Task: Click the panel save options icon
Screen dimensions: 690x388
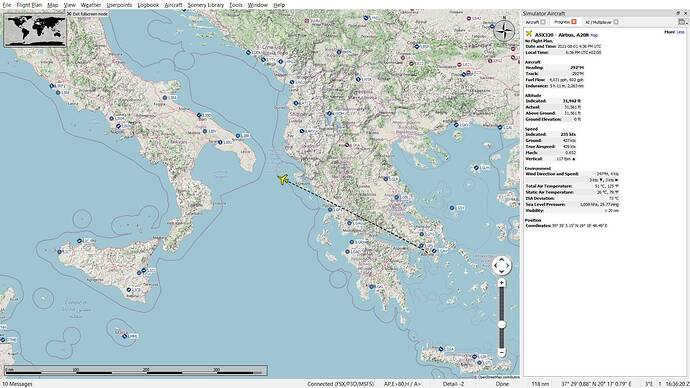Action: click(x=681, y=22)
